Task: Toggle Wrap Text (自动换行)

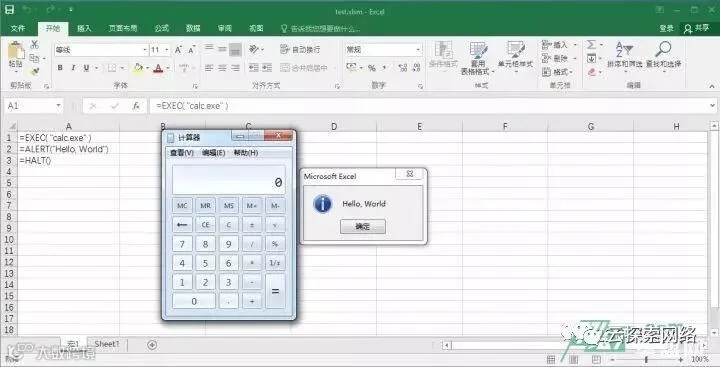Action: click(300, 49)
